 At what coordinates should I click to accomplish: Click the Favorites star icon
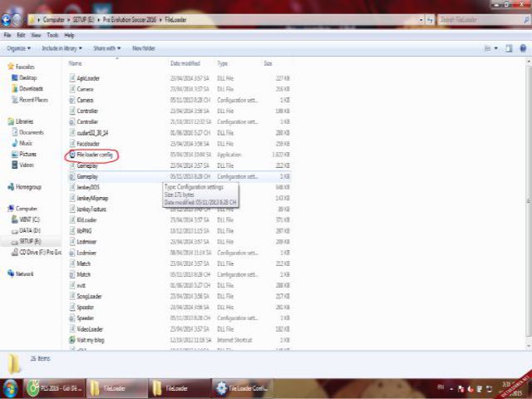pos(11,66)
